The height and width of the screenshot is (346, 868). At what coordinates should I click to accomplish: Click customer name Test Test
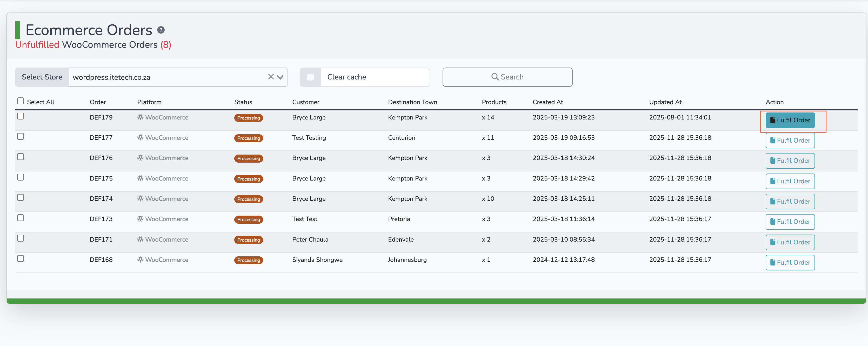pyautogui.click(x=305, y=219)
